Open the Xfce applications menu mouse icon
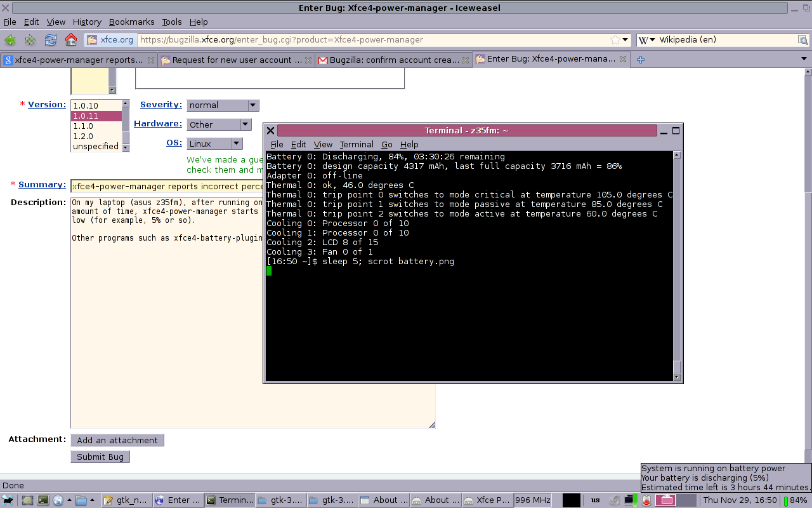This screenshot has width=812, height=508. pos(8,500)
